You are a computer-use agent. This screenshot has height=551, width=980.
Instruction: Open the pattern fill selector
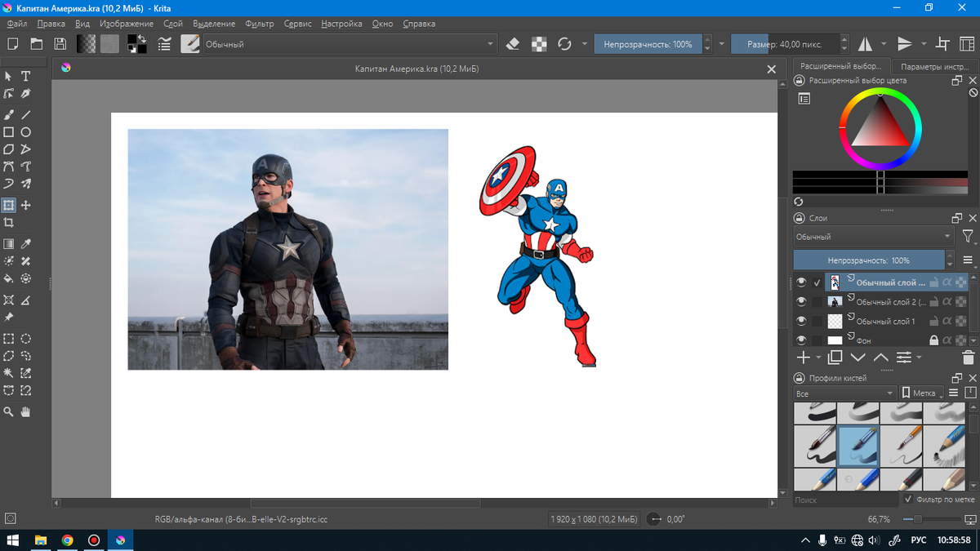(109, 44)
